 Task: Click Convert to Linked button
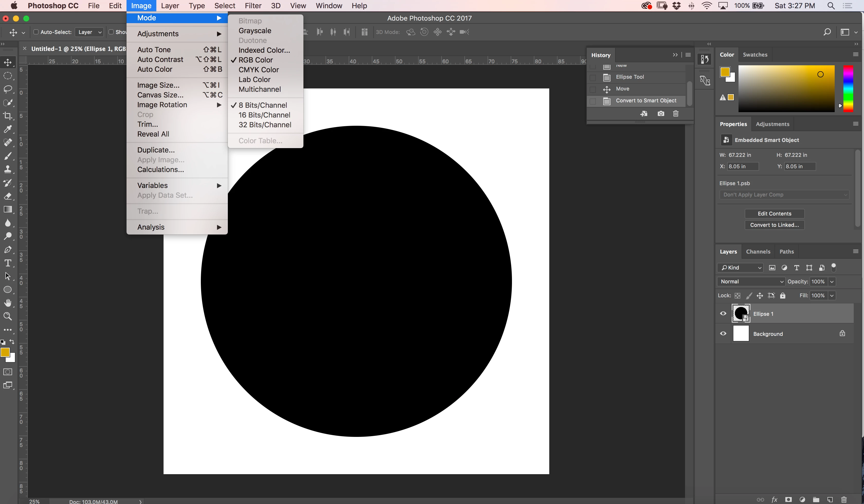774,225
